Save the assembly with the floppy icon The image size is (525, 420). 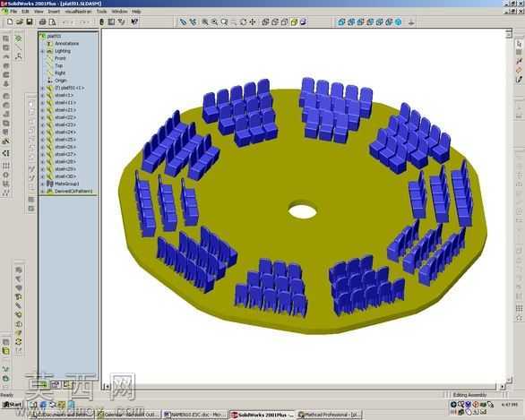30,21
